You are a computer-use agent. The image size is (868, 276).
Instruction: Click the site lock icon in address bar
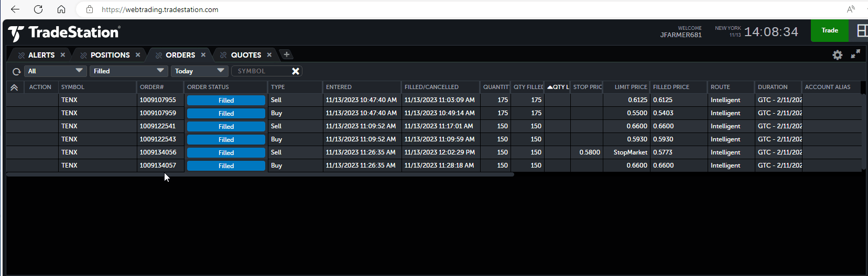[x=90, y=9]
